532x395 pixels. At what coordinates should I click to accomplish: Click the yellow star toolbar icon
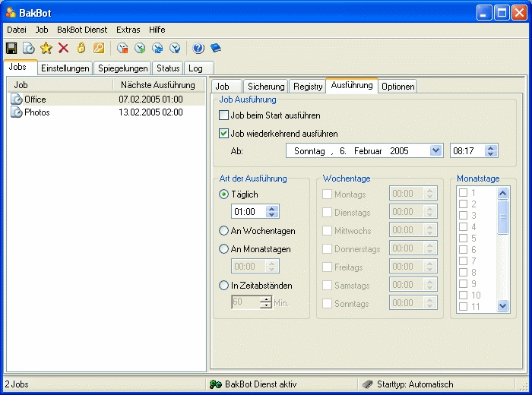click(46, 48)
